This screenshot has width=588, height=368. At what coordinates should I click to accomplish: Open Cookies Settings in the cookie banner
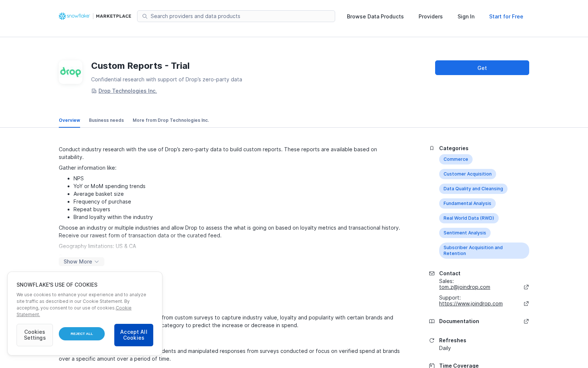pyautogui.click(x=35, y=335)
